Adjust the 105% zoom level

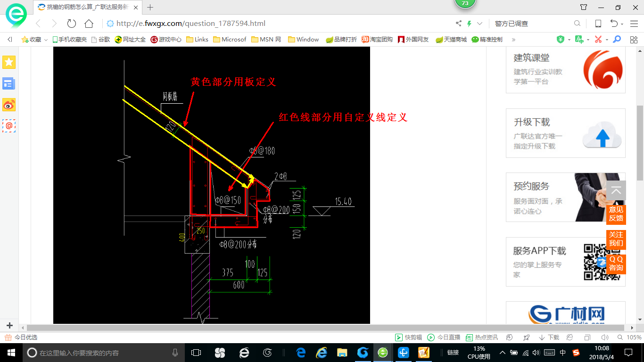629,337
